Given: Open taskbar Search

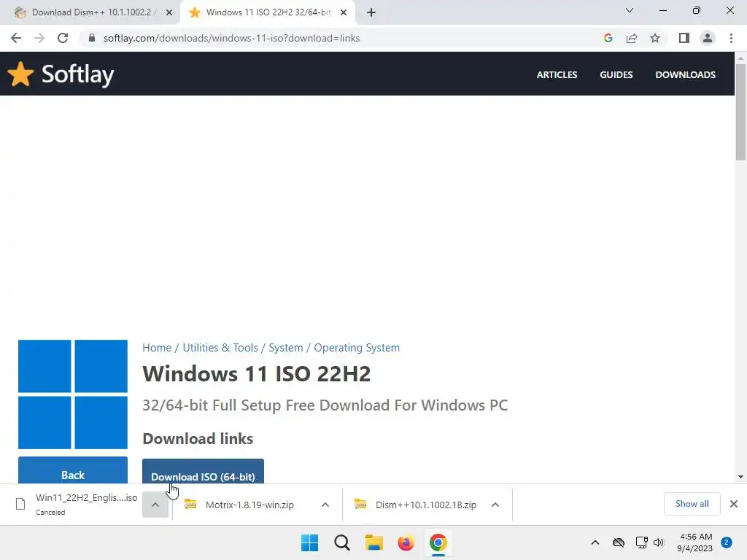Looking at the screenshot, I should 342,542.
